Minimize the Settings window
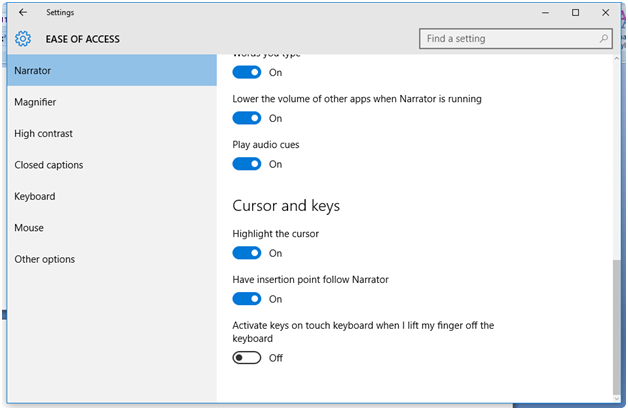This screenshot has width=628, height=410. pyautogui.click(x=546, y=13)
